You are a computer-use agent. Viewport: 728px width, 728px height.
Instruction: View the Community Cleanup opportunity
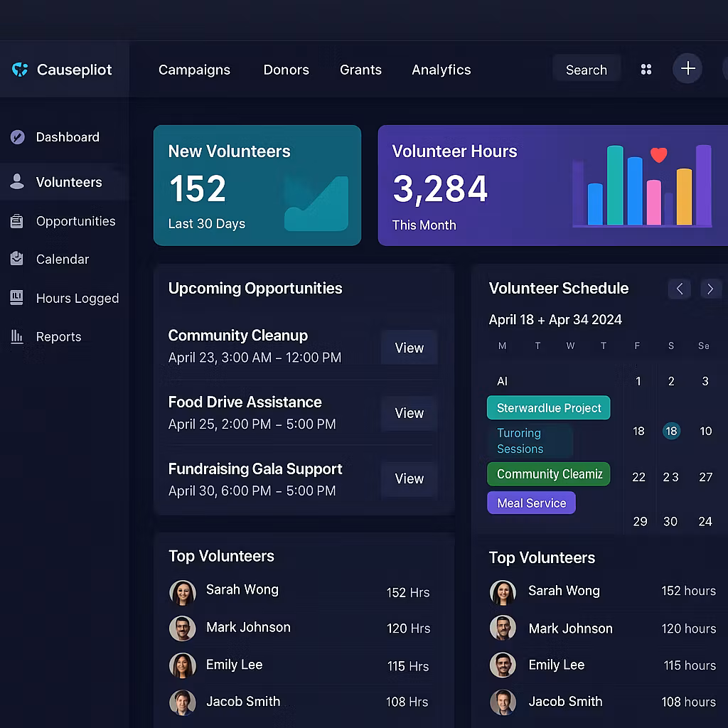pyautogui.click(x=409, y=348)
